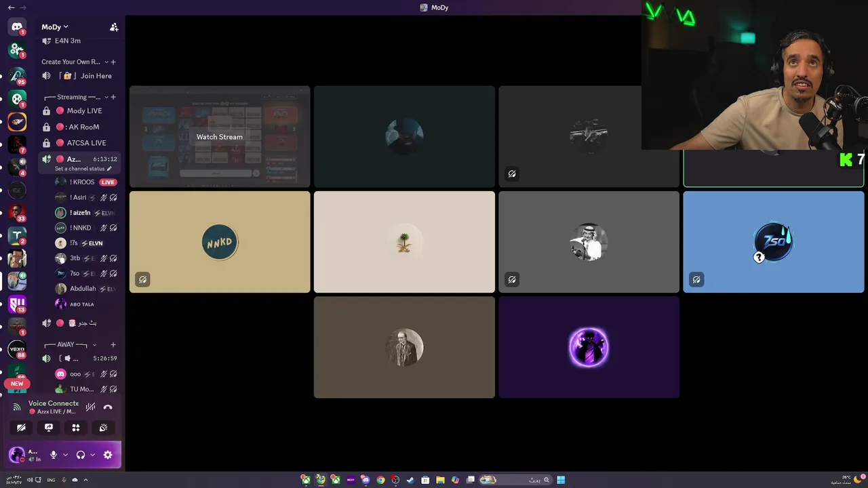Open microphone input options chevron
The width and height of the screenshot is (868, 488).
click(65, 455)
